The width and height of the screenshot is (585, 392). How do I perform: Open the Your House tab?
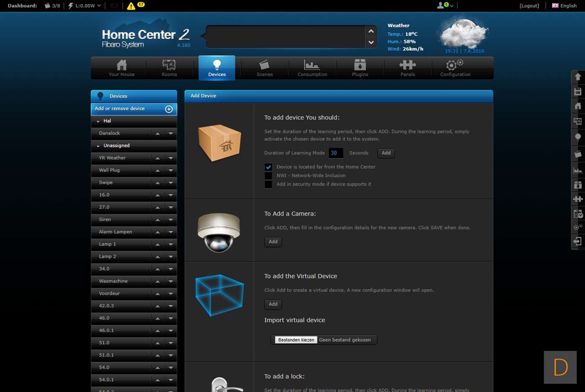pos(121,68)
